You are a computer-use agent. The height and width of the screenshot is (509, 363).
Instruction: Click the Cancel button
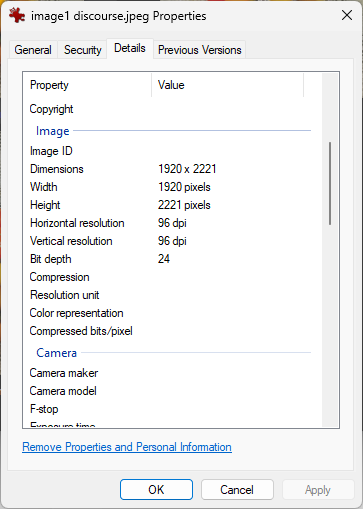(237, 490)
